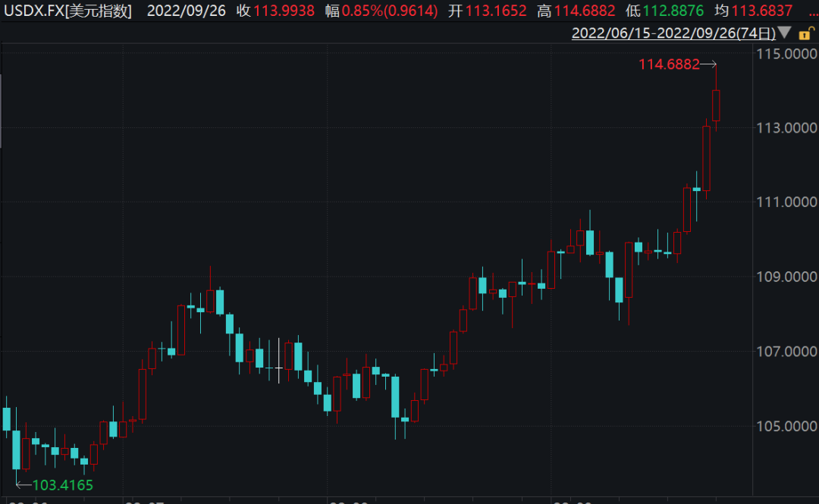Click the change value 0.85%(0.9614)

390,11
